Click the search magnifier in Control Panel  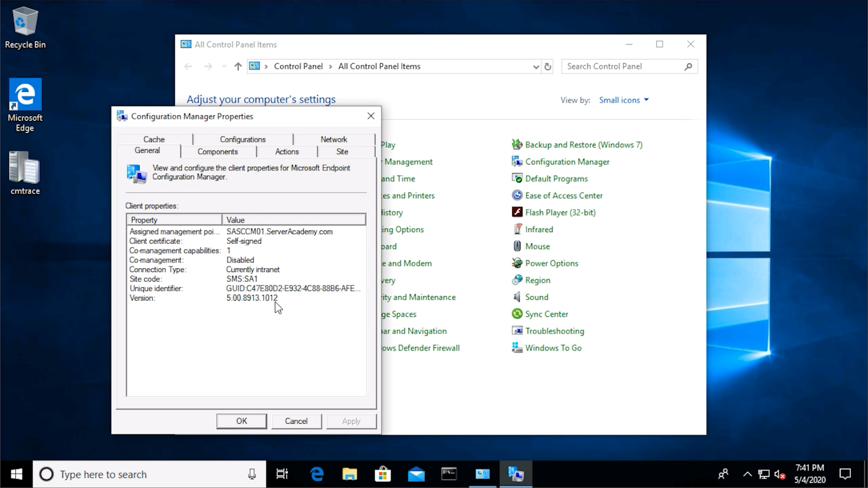coord(688,66)
